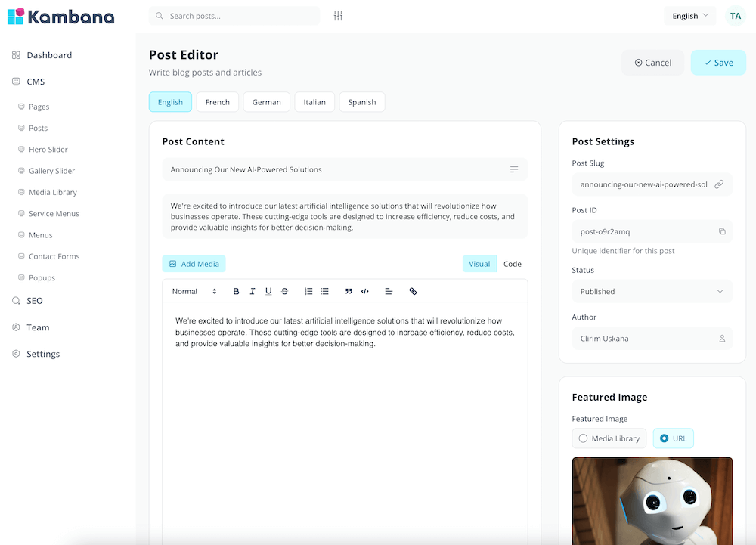
Task: Click the CMS section icon
Action: [x=16, y=82]
